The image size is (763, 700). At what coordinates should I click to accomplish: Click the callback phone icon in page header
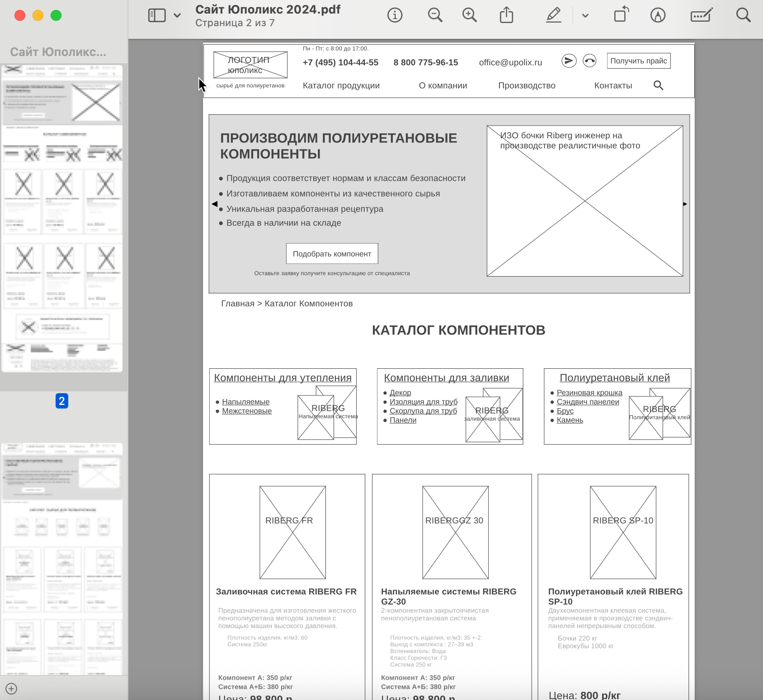(x=589, y=61)
